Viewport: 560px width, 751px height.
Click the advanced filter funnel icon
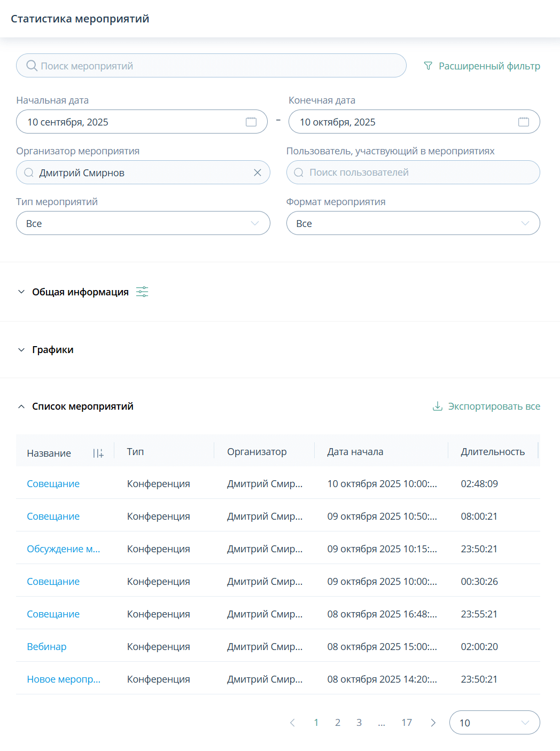[x=428, y=66]
